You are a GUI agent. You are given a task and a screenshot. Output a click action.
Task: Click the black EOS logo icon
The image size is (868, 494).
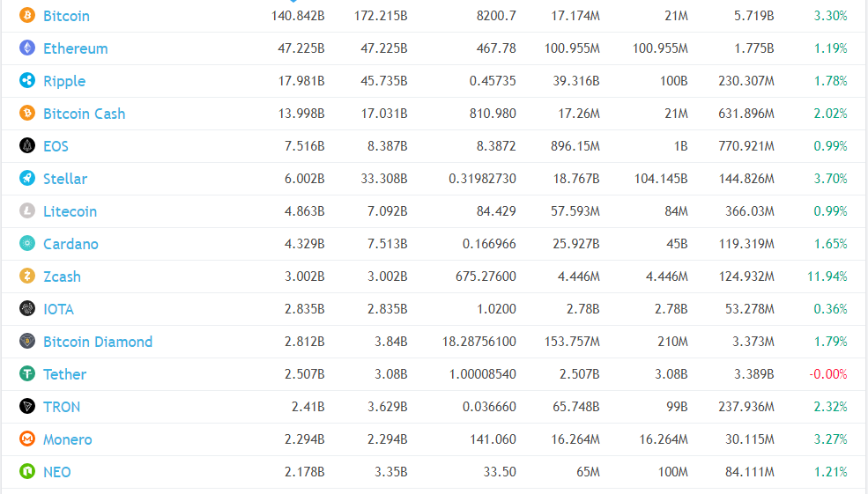(x=27, y=146)
